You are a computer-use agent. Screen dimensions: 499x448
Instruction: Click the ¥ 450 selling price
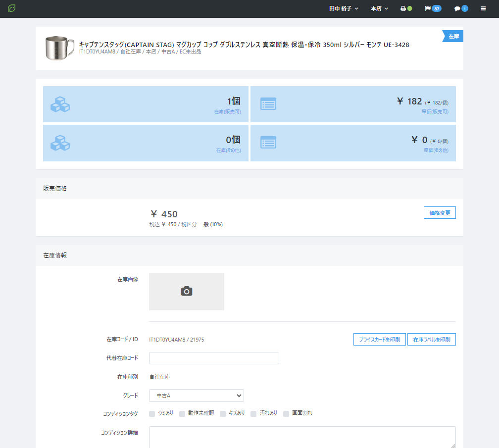tap(164, 214)
